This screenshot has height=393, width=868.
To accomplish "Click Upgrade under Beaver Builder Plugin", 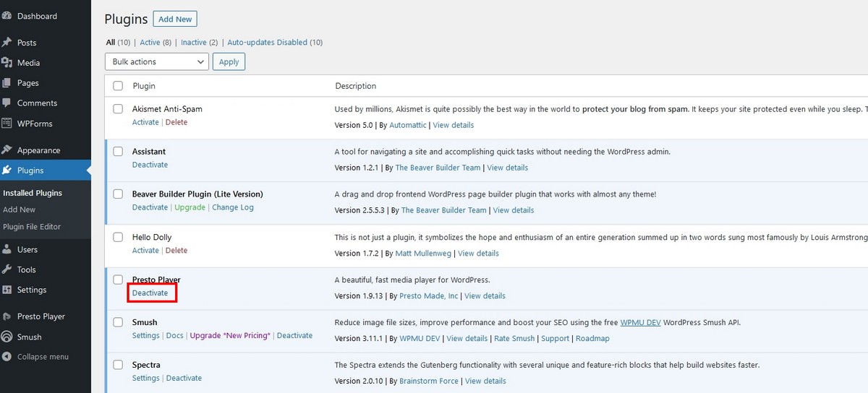I will (x=190, y=207).
